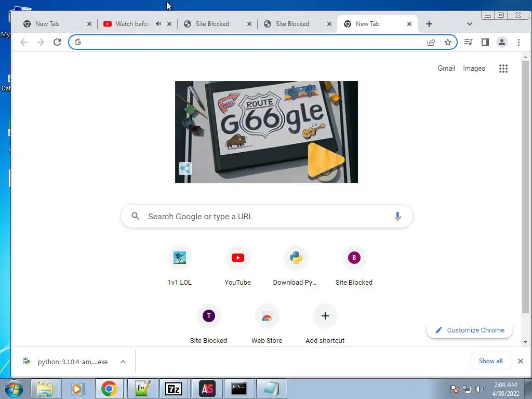Close the Watch before YouTube tab
This screenshot has height=399, width=532.
pos(169,24)
